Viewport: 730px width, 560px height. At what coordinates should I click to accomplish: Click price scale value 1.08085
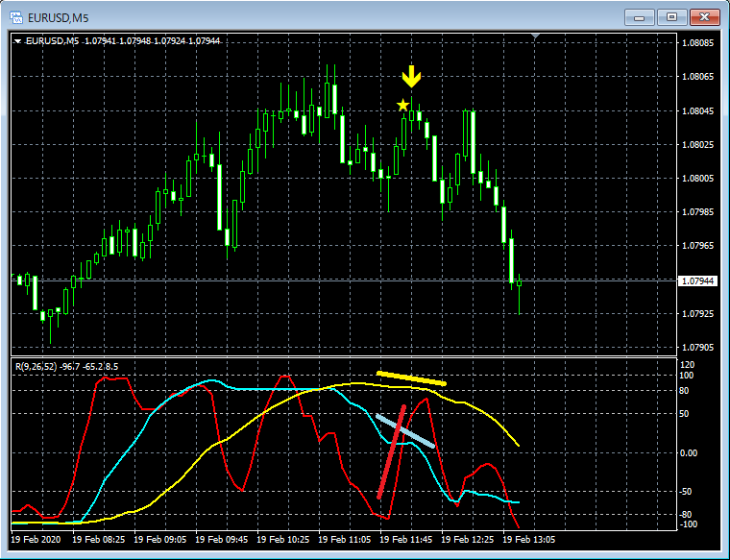[697, 43]
